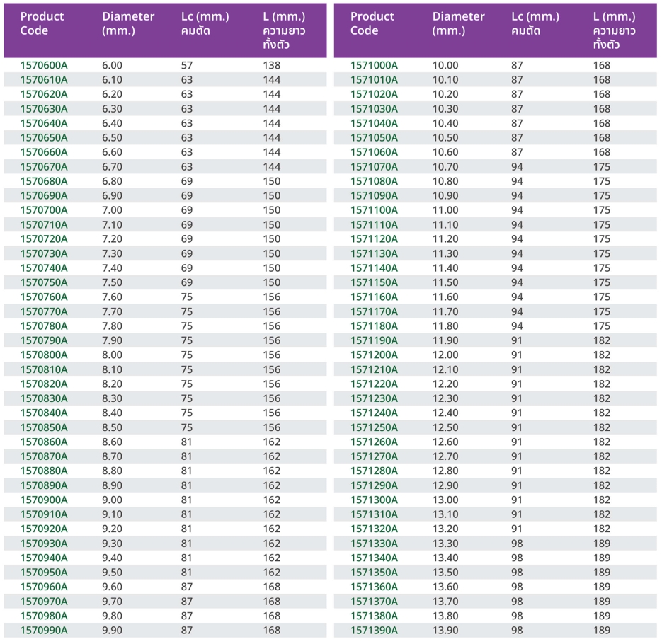Image resolution: width=662 pixels, height=644 pixels.
Task: Open product code 1570600A link
Action: point(44,65)
